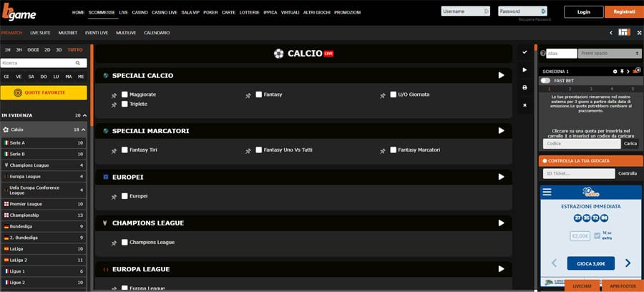The image size is (644, 292).
Task: Expand the Speciali Calcio section arrow
Action: tap(501, 75)
